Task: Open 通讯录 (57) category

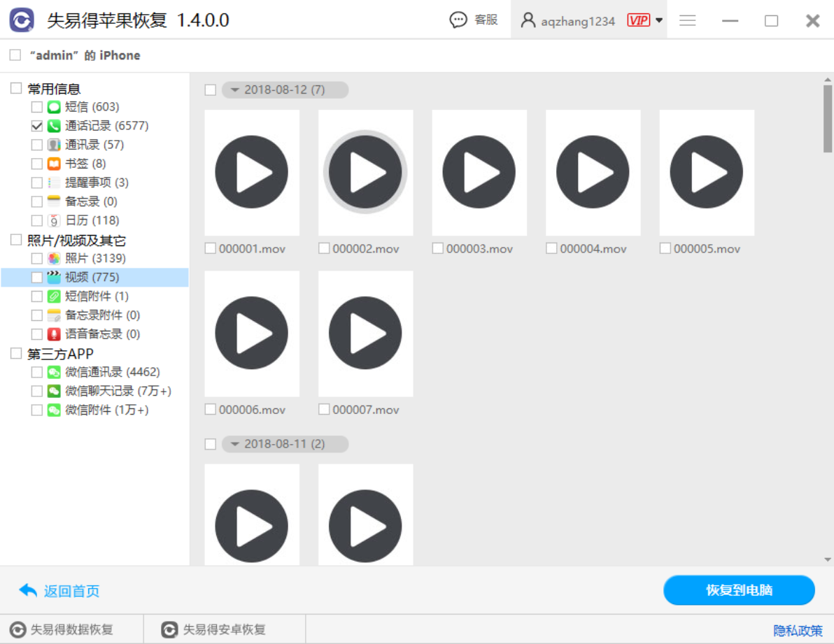Action: 94,145
